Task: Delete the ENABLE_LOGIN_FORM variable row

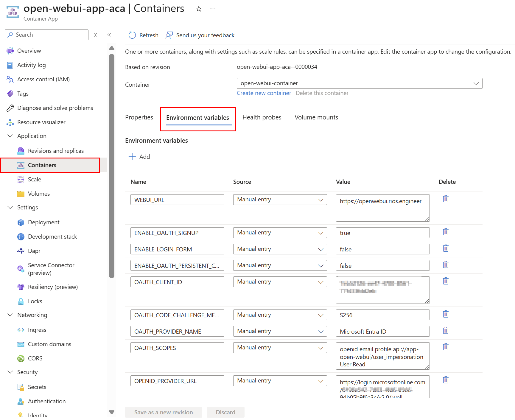Action: pyautogui.click(x=445, y=248)
